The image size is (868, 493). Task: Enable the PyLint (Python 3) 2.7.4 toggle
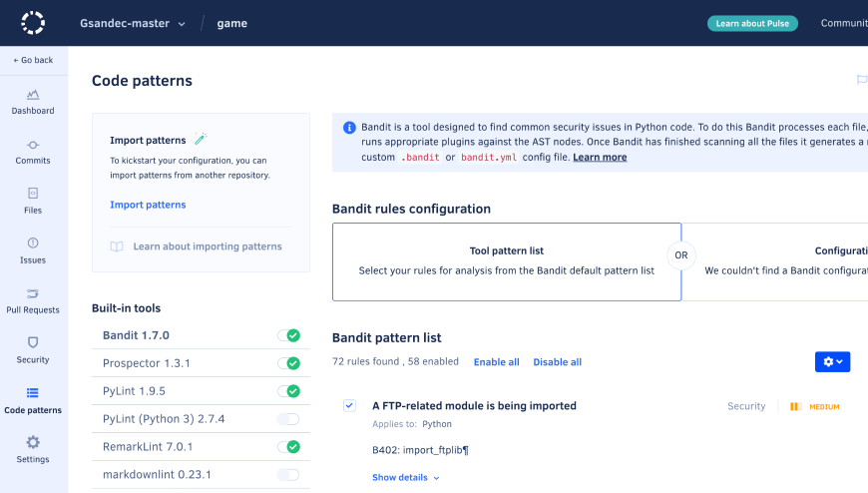(288, 419)
